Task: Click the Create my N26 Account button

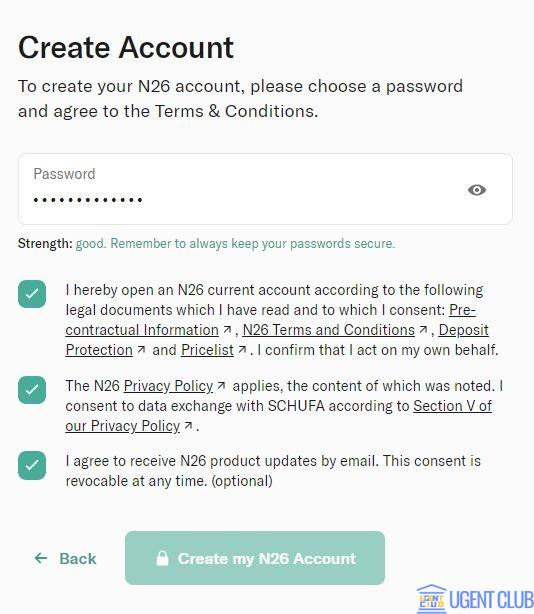Action: (255, 558)
